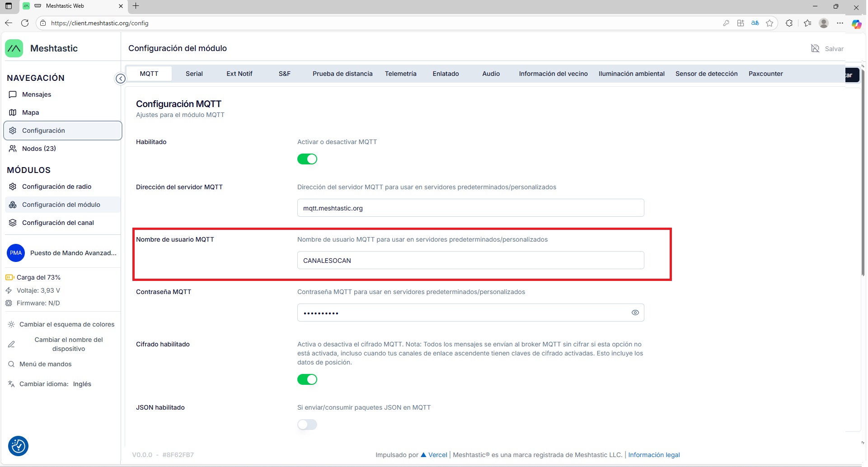Switch to the Telemetría tab
Viewport: 868px width, 467px height.
click(x=400, y=74)
